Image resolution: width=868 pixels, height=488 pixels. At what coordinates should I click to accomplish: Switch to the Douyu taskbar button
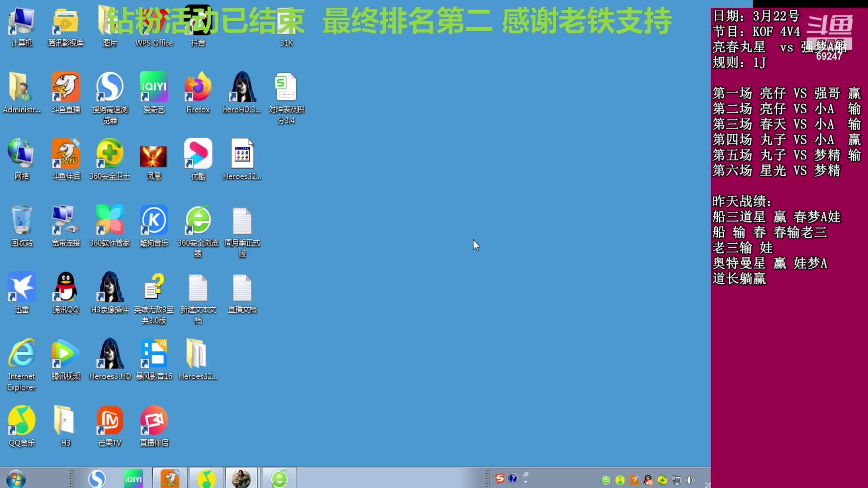170,478
